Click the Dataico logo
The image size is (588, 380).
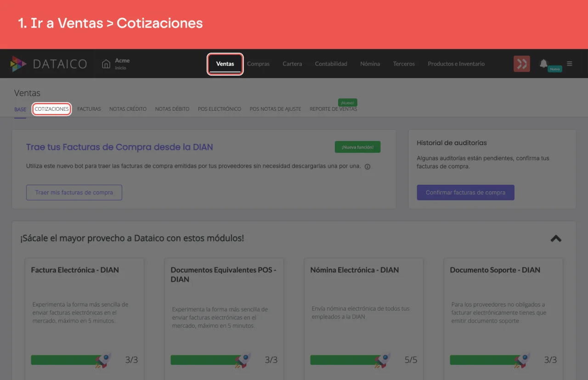(49, 64)
